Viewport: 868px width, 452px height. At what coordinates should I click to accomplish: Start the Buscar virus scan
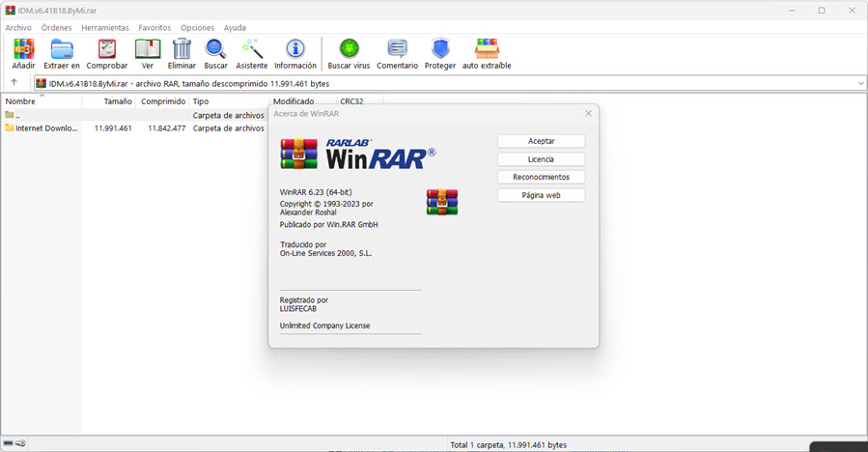coord(349,54)
